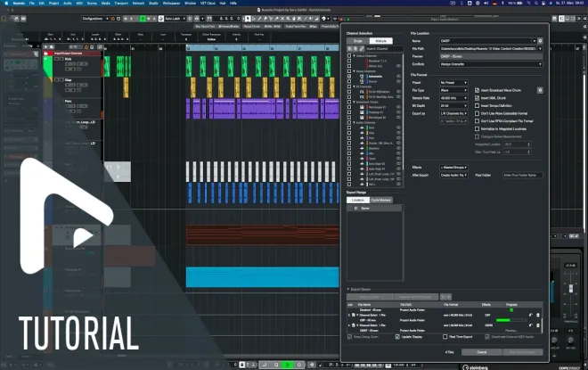This screenshot has height=370, width=588.
Task: Toggle the Write automation W button
Action: click(x=149, y=19)
